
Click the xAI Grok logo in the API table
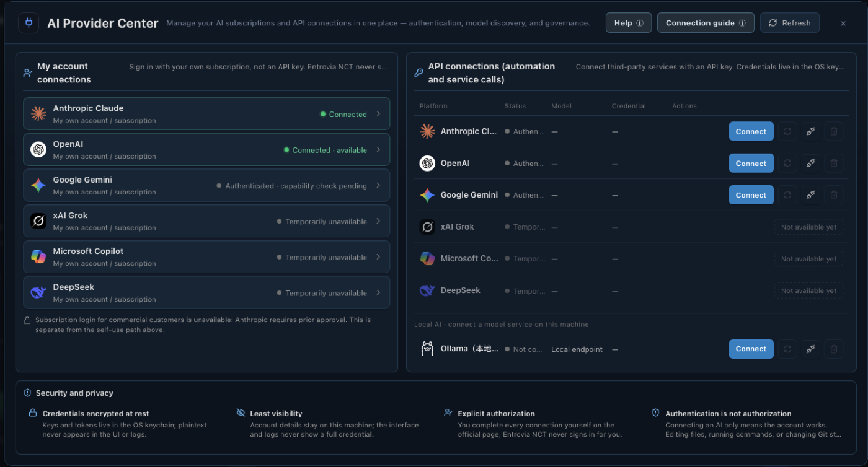pos(427,227)
